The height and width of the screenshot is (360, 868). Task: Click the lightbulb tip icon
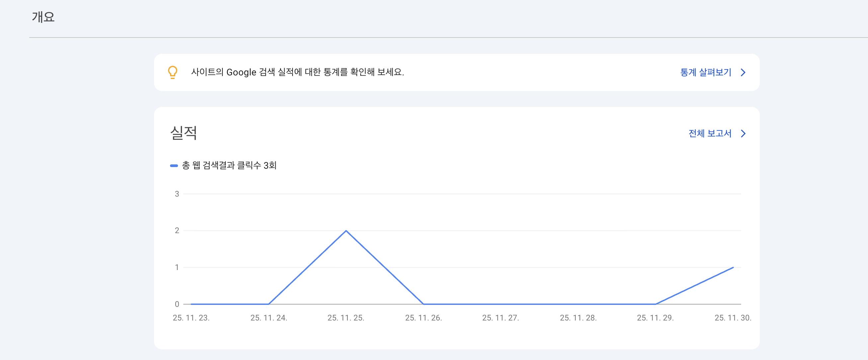click(173, 72)
